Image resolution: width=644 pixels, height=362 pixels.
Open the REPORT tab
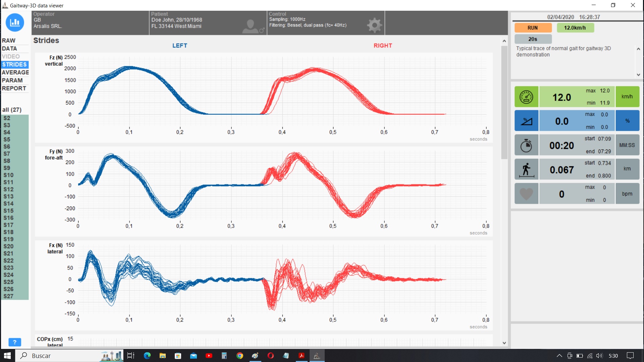point(14,88)
